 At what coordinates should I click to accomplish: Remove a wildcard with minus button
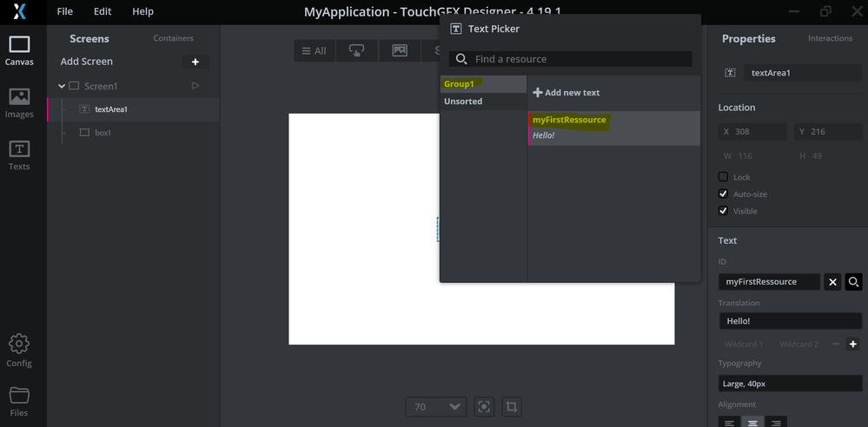click(835, 344)
